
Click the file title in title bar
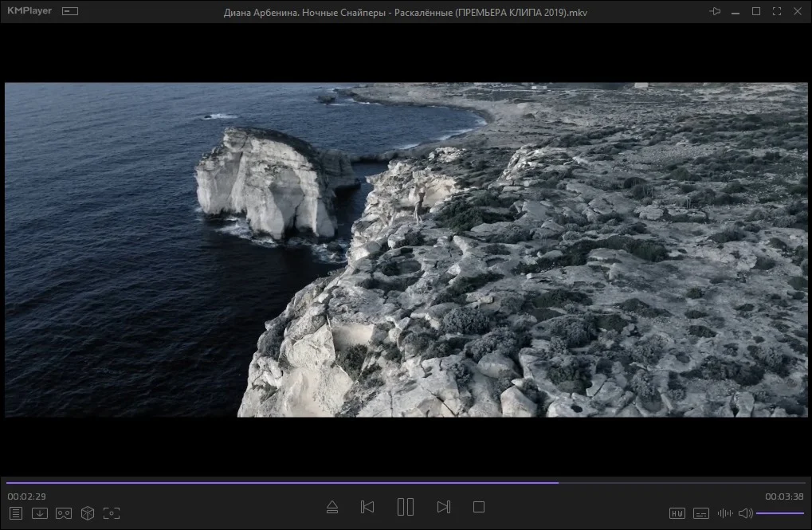click(x=406, y=13)
